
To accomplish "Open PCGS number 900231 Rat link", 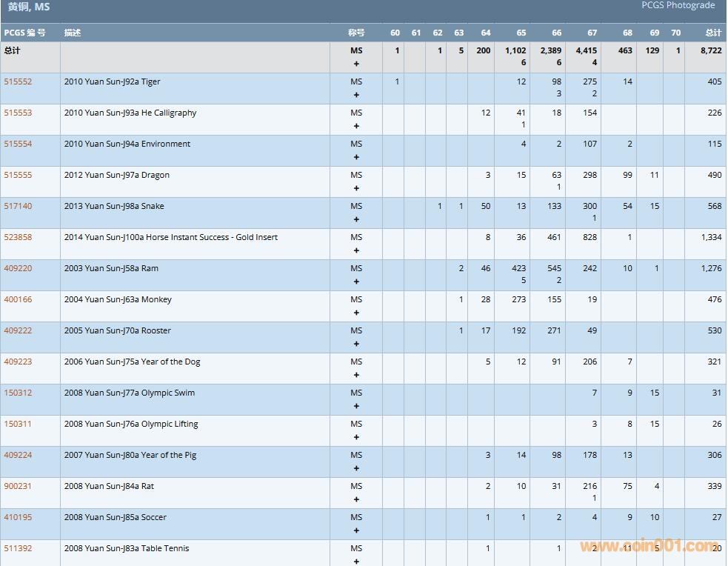I will [18, 487].
